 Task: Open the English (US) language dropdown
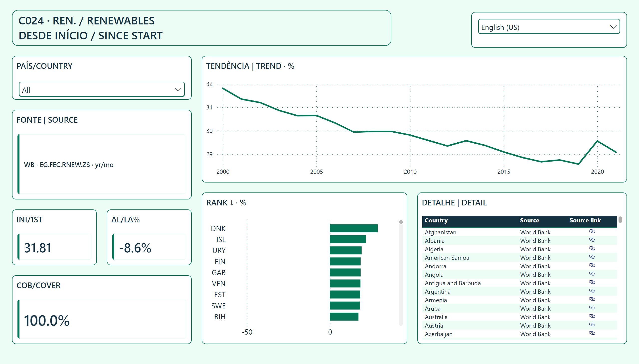tap(549, 26)
